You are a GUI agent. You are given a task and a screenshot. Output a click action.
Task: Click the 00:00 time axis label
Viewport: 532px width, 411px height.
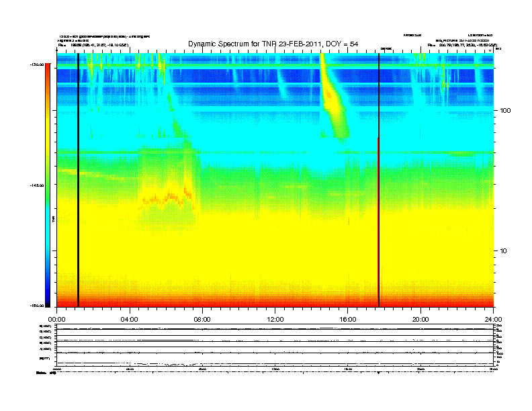click(56, 320)
